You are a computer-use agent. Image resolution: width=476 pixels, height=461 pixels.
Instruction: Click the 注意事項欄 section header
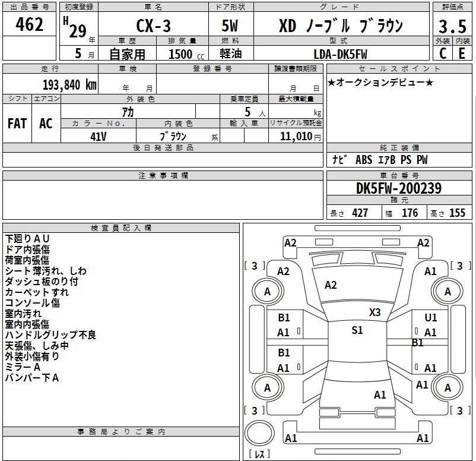(163, 176)
